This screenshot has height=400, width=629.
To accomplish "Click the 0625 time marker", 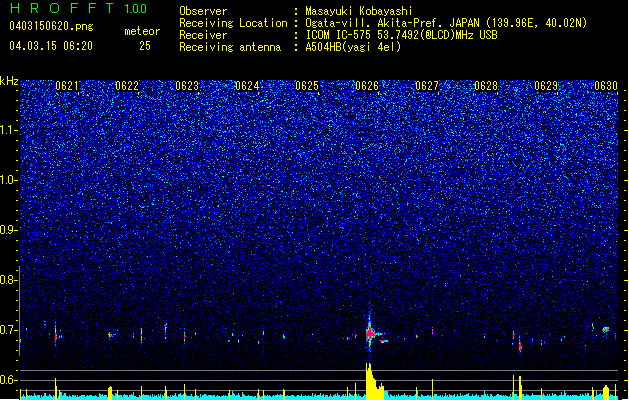I will pyautogui.click(x=307, y=86).
